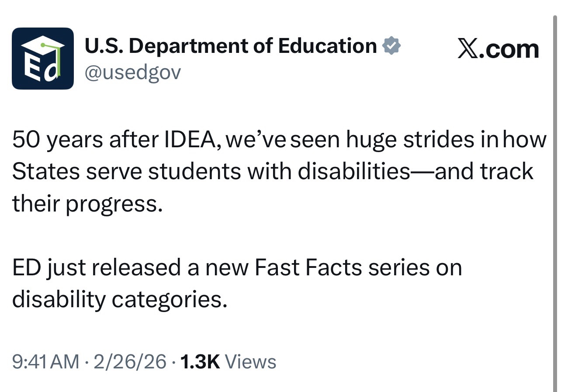Click the word progress in the post
This screenshot has height=392, width=561.
[114, 204]
